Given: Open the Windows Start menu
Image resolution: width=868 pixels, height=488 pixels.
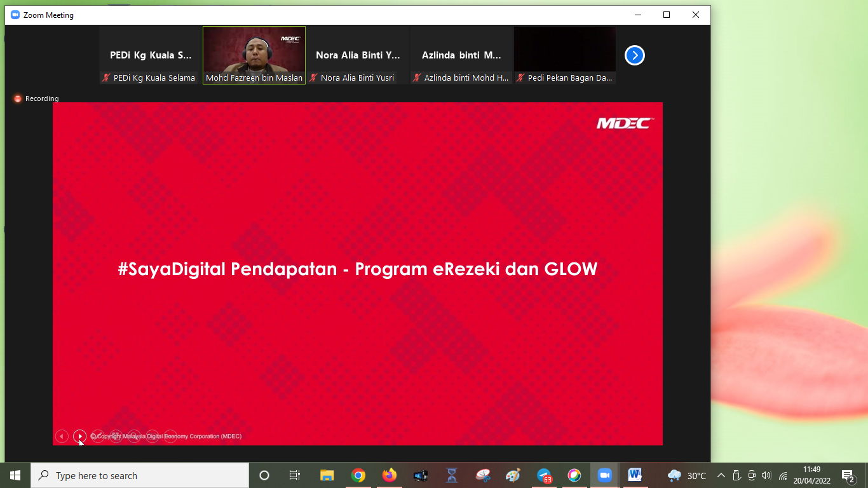Looking at the screenshot, I should point(15,475).
